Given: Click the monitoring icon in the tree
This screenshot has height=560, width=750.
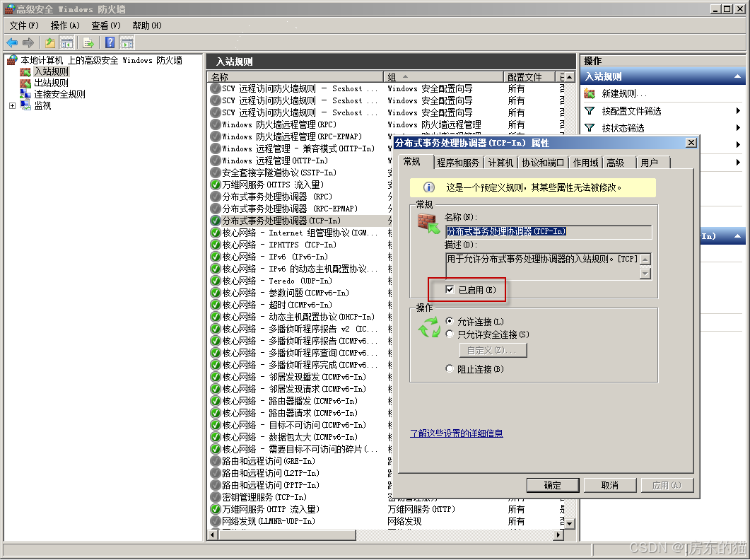Looking at the screenshot, I should click(x=25, y=105).
